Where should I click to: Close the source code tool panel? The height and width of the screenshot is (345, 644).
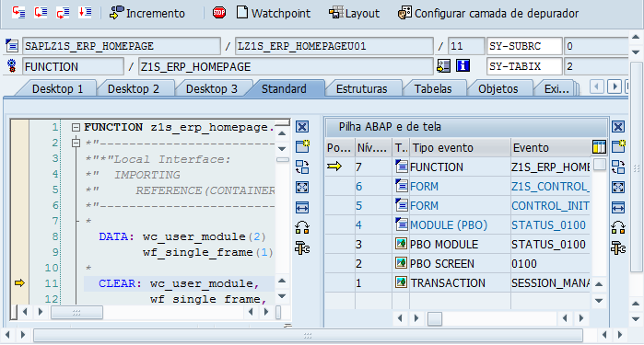coord(302,126)
